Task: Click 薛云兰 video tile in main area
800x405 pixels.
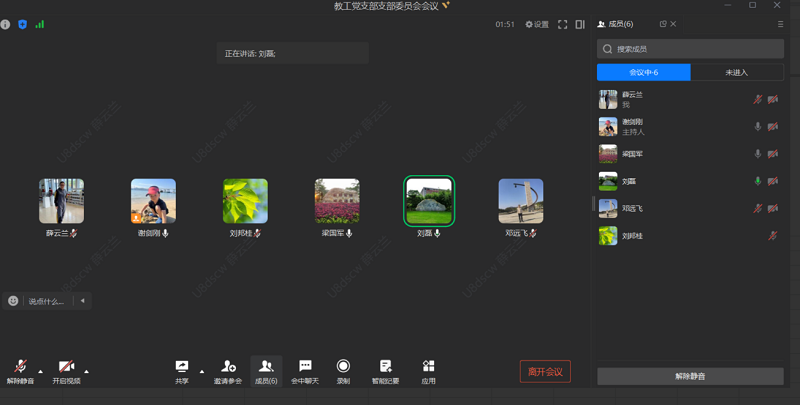Action: click(x=62, y=201)
